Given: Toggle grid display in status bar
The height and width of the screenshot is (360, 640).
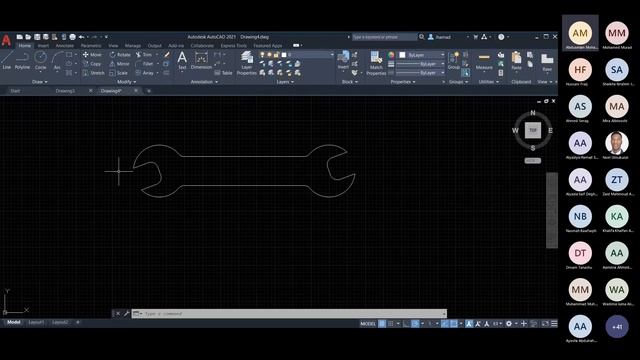Looking at the screenshot, I should coord(382,324).
